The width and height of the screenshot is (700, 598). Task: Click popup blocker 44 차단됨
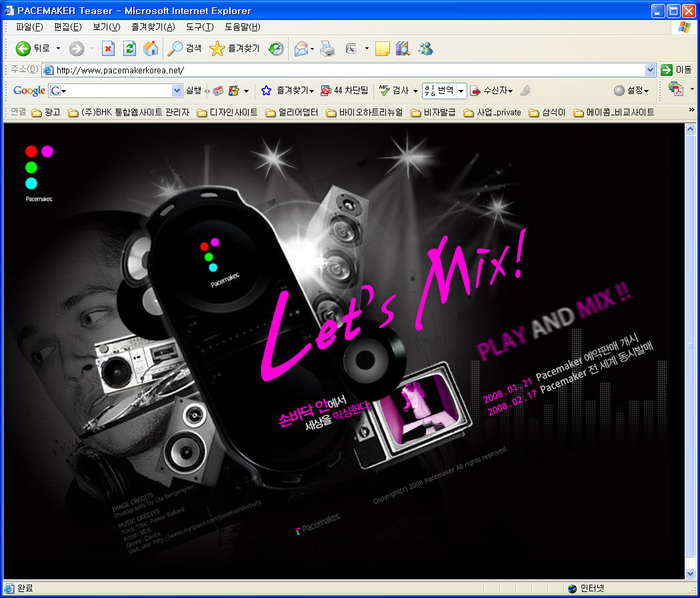click(x=345, y=91)
